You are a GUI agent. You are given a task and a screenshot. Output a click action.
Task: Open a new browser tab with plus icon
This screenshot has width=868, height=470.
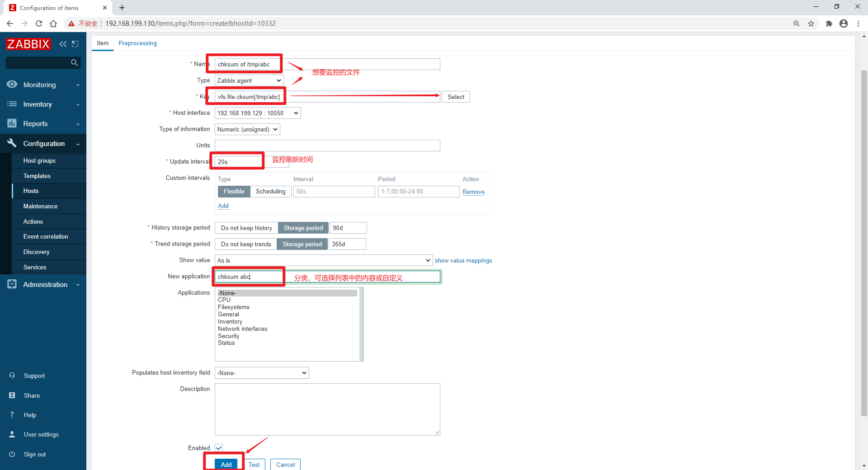point(122,8)
